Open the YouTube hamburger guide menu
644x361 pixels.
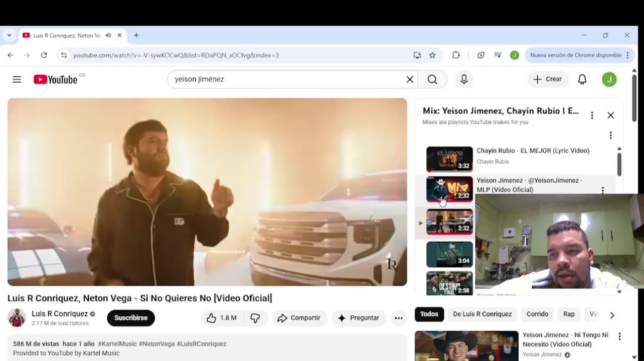click(x=17, y=79)
